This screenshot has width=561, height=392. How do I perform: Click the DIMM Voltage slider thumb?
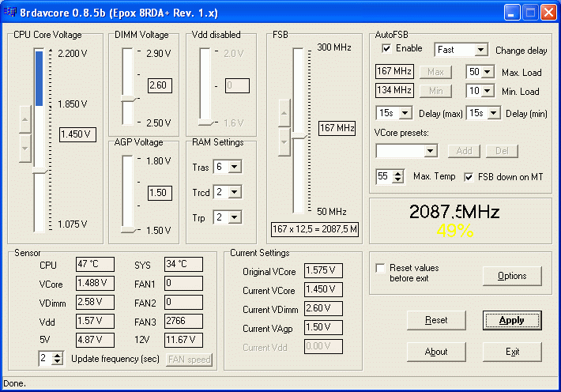(x=129, y=99)
